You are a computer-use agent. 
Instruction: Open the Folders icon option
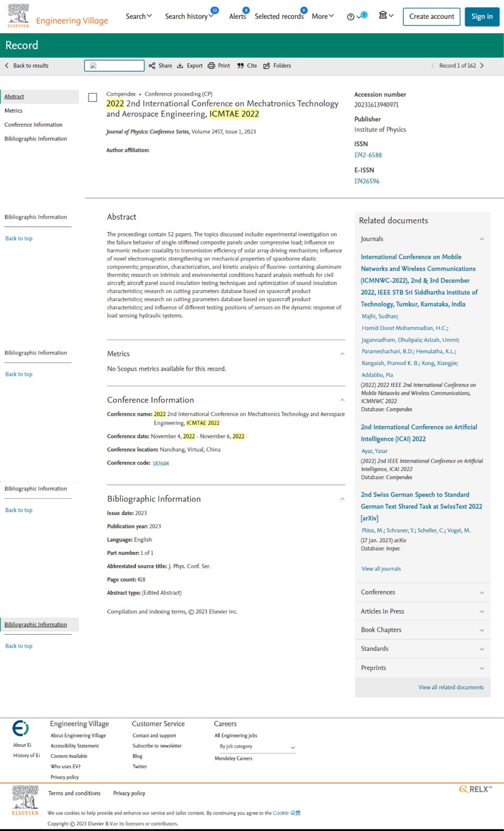point(267,66)
